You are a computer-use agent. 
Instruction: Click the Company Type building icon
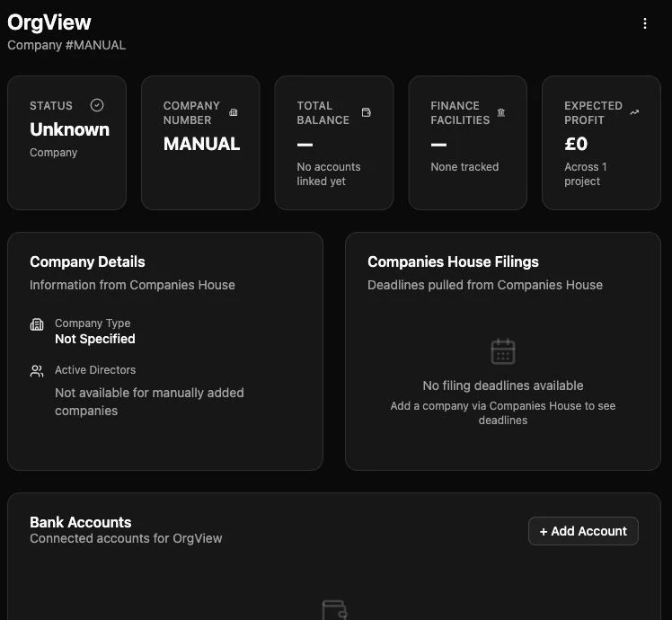click(x=37, y=324)
